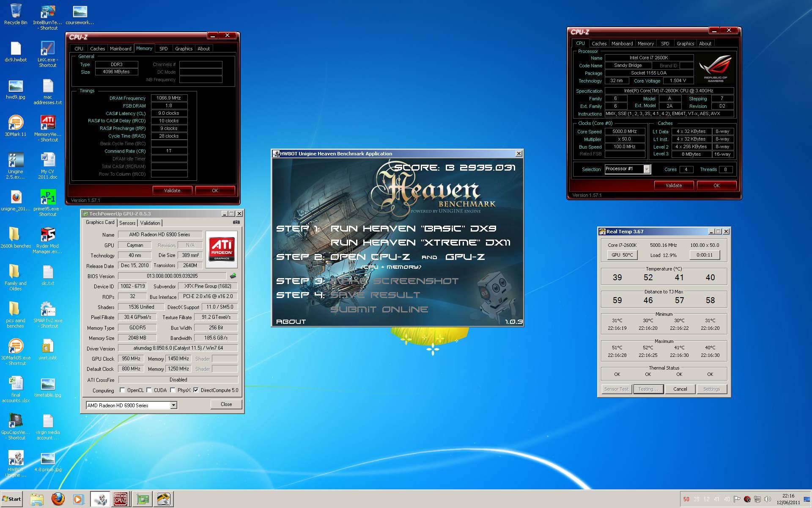Click Firefox icon in taskbar
Screen dimensions: 812x508
click(x=58, y=499)
